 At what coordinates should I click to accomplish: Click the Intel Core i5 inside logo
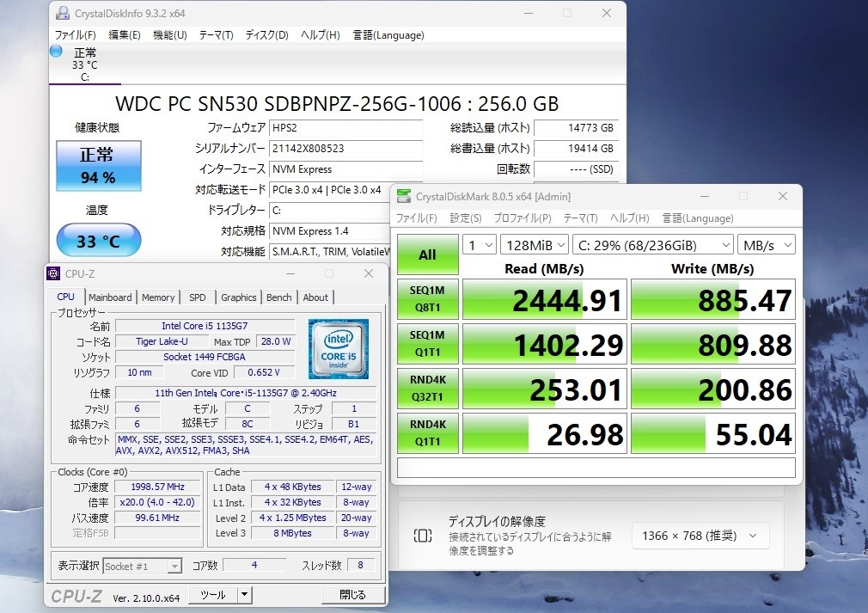(x=339, y=349)
